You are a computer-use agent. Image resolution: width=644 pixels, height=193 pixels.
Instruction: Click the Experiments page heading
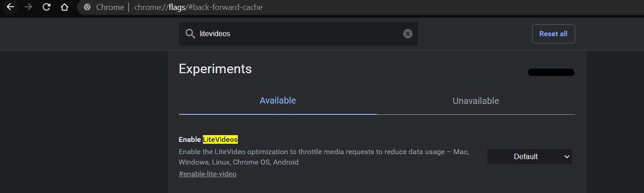coord(215,69)
